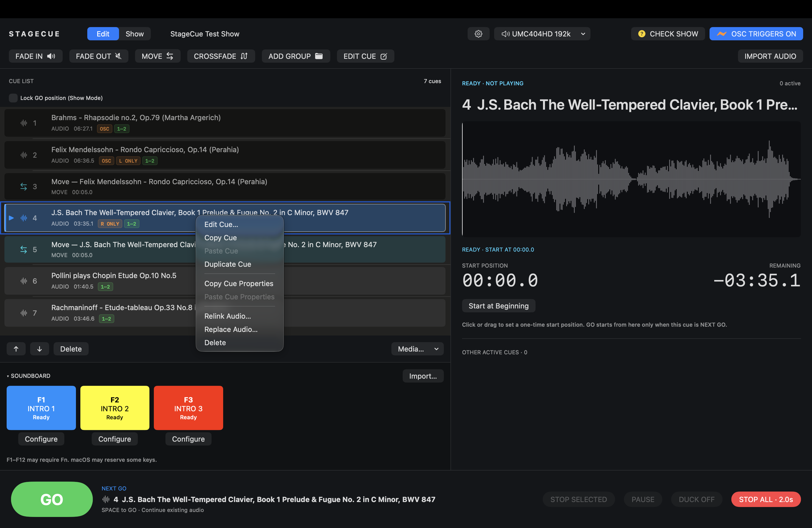Click the ADD GROUP folder icon
Image resolution: width=812 pixels, height=528 pixels.
coord(319,56)
